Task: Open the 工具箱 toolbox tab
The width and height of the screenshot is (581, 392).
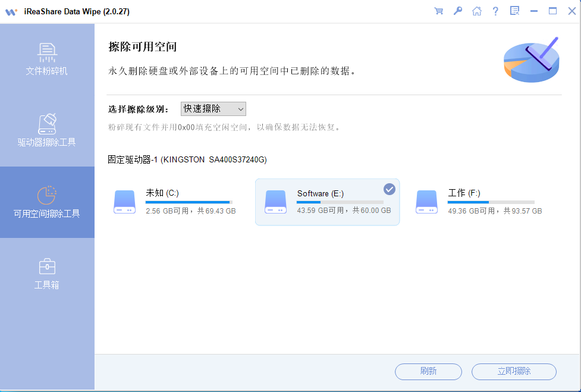Action: click(x=47, y=274)
